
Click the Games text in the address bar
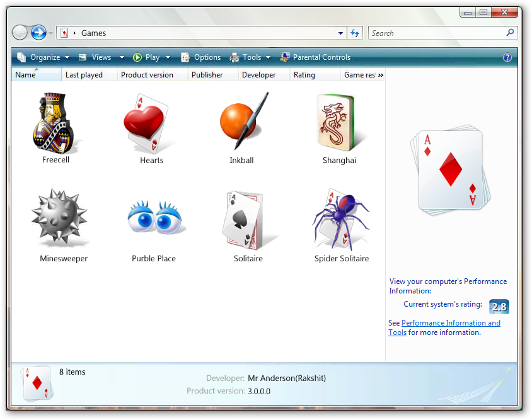tap(94, 33)
